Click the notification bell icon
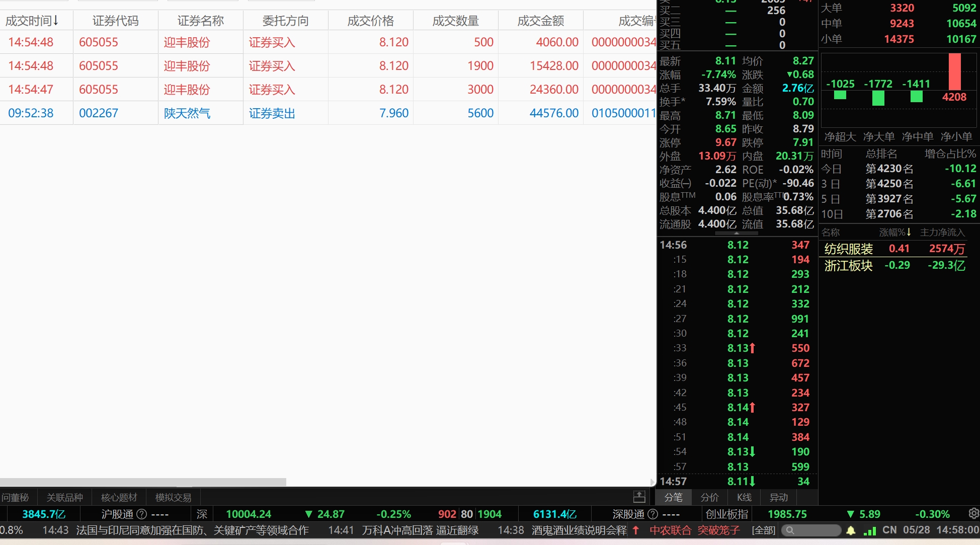980x545 pixels. coord(851,530)
